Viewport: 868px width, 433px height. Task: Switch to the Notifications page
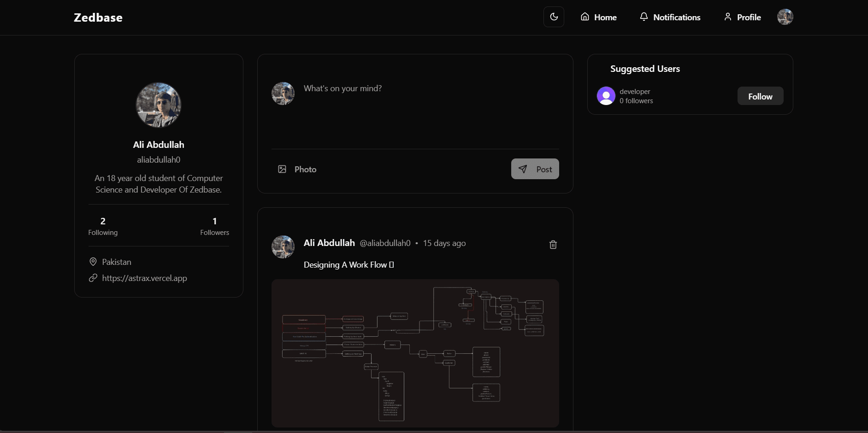point(676,17)
